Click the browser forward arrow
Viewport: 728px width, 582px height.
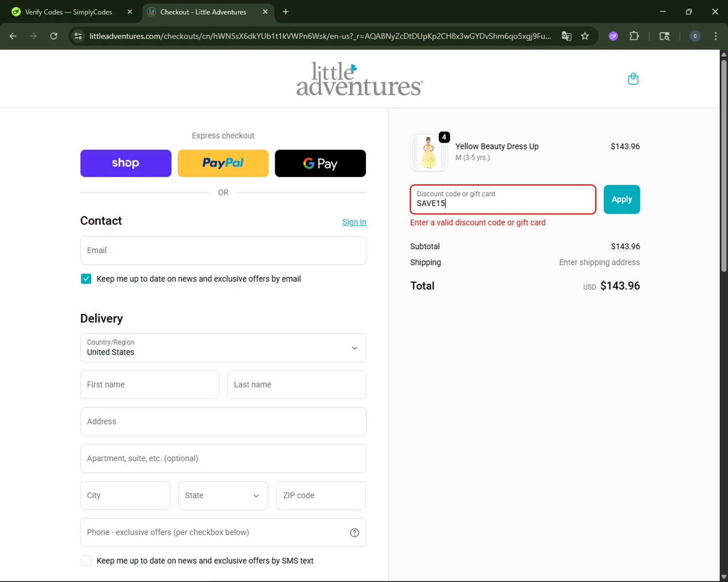(33, 36)
